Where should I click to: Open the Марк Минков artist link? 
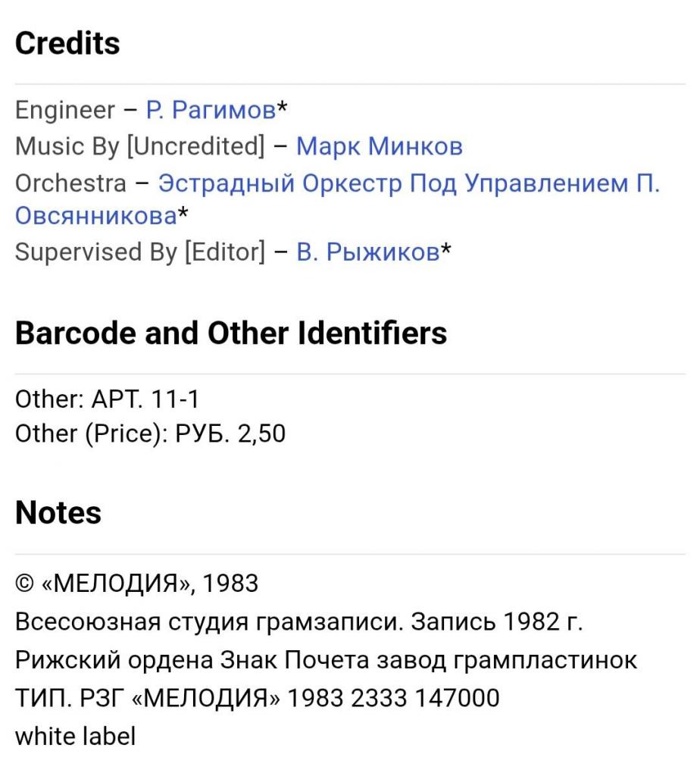[379, 146]
